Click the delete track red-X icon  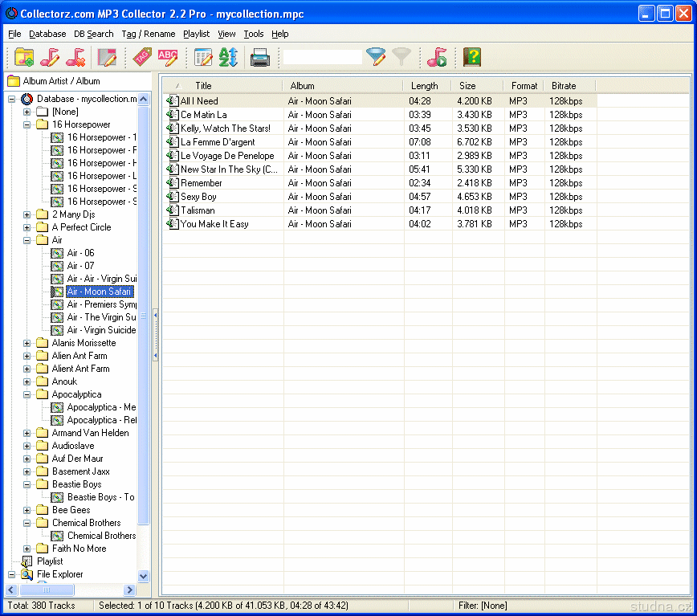75,57
